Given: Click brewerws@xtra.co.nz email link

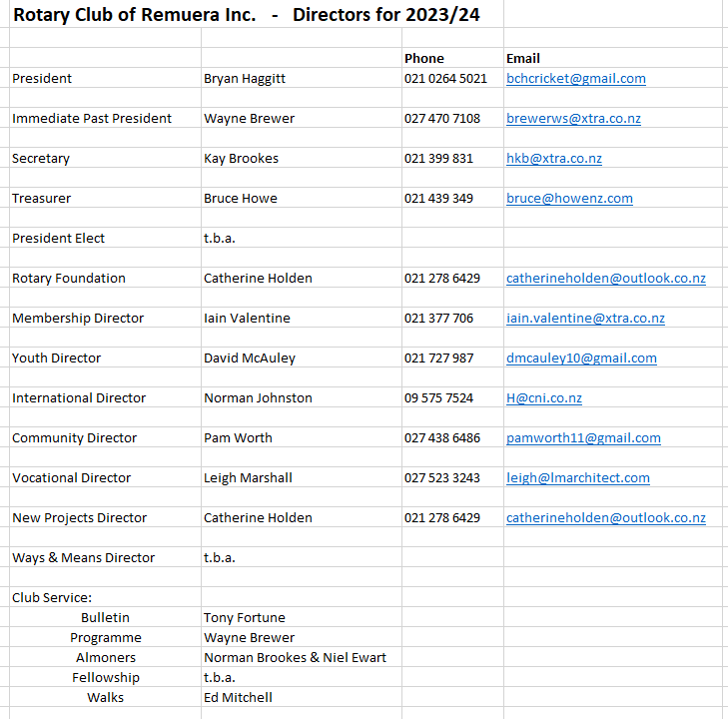Looking at the screenshot, I should 573,119.
